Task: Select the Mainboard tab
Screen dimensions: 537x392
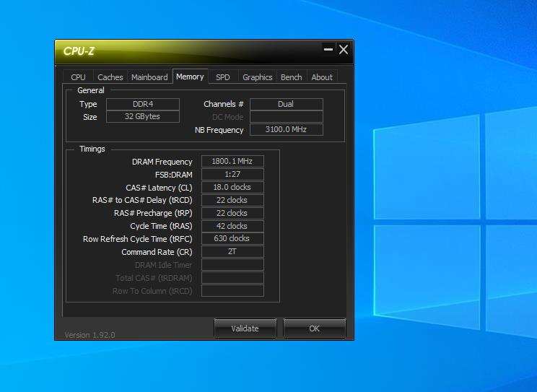Action: coord(149,77)
